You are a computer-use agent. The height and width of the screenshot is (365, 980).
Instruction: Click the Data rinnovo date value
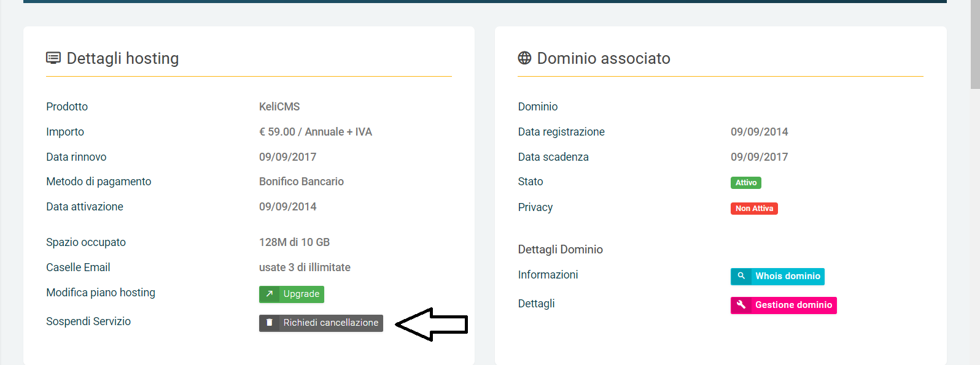click(x=288, y=157)
